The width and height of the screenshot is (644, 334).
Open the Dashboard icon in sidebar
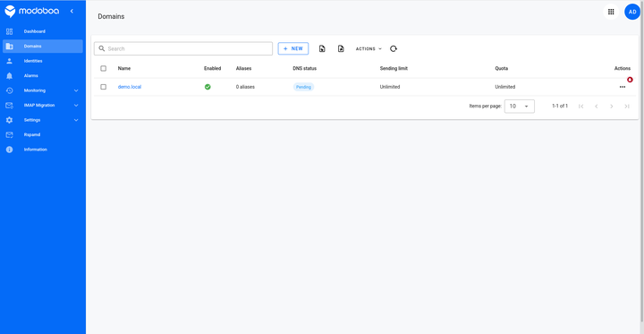[10, 31]
